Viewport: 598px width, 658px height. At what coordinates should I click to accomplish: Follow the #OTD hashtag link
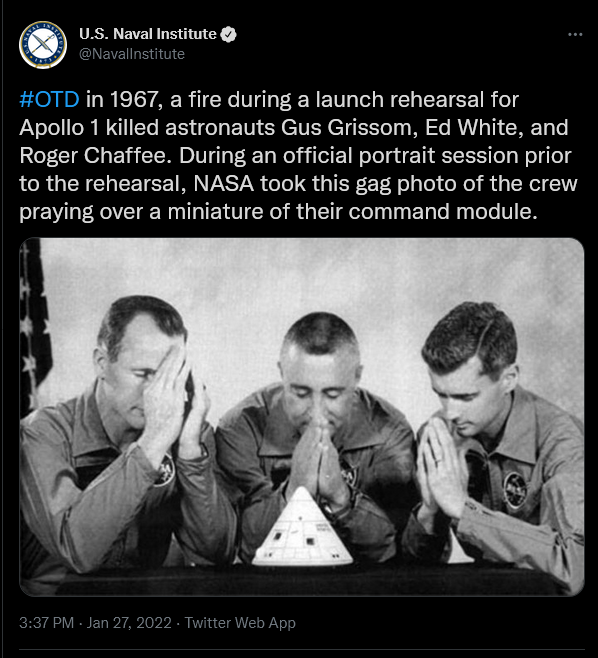point(49,99)
